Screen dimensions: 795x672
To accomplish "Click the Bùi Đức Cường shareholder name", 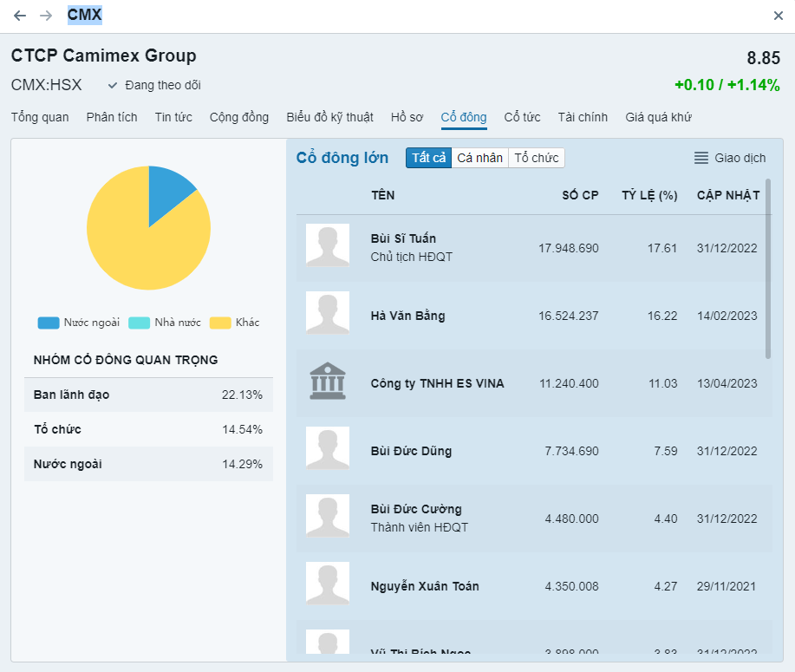I will [x=416, y=509].
